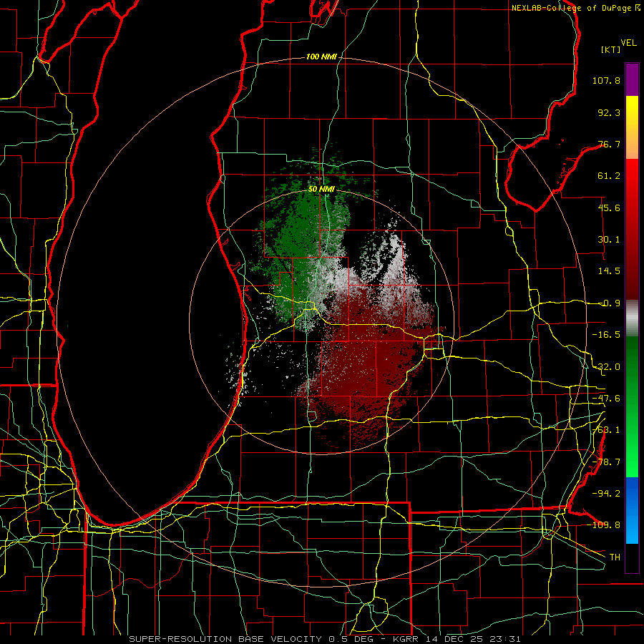Click the 107.8 legend value

(606, 80)
